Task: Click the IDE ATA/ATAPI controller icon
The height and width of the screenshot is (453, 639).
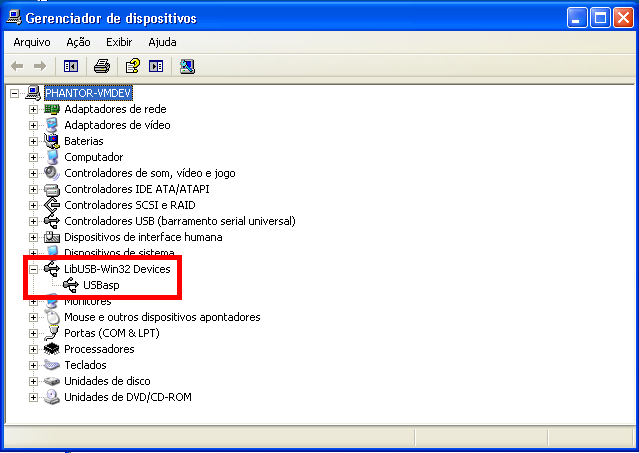Action: (x=52, y=189)
